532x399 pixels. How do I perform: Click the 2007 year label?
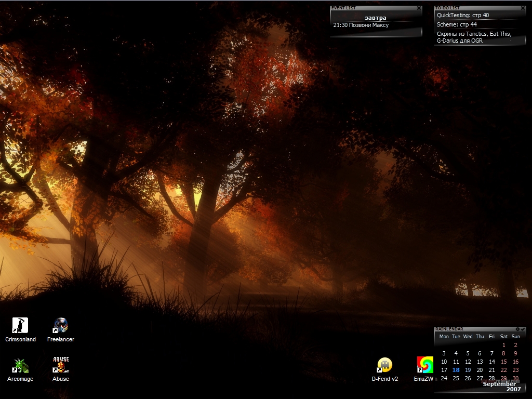coord(513,389)
